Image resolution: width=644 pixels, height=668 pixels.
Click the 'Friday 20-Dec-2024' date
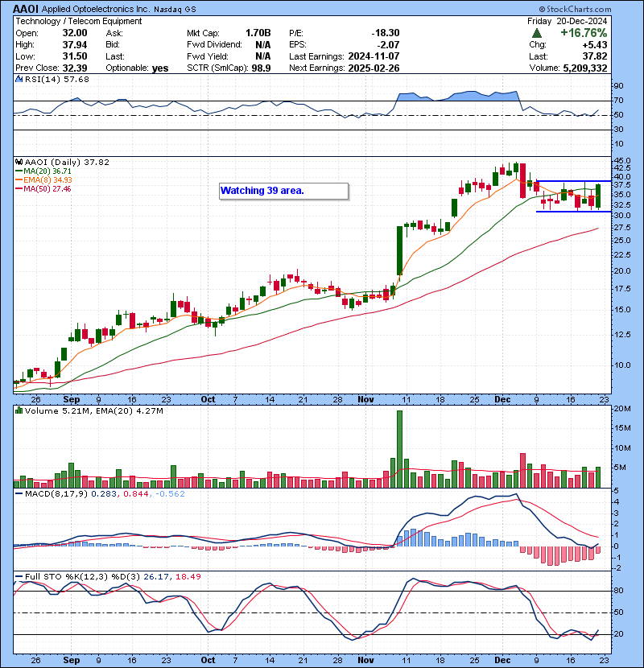click(567, 21)
